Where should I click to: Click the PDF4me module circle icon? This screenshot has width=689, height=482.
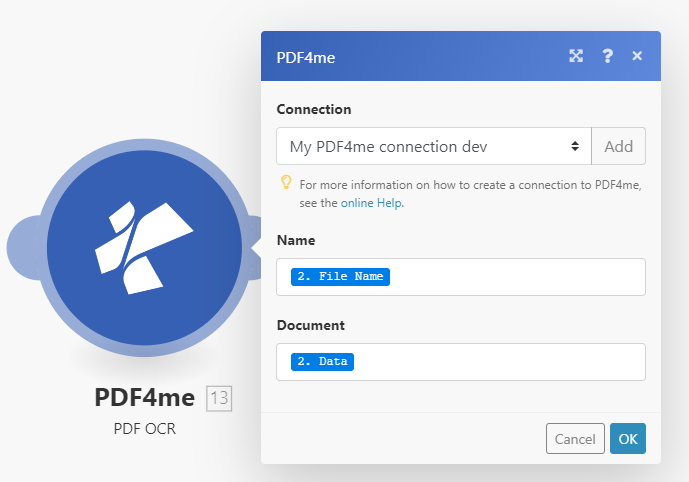coord(144,247)
